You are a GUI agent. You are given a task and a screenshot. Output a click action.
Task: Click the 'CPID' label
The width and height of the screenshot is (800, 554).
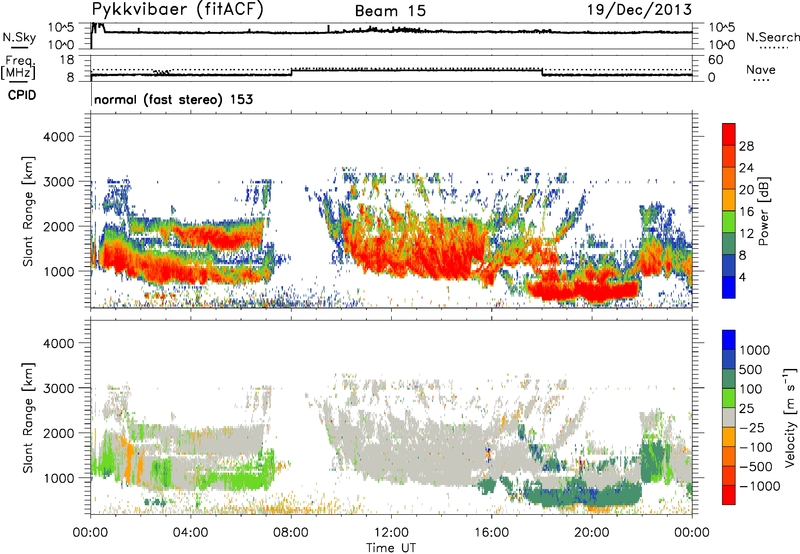(22, 95)
